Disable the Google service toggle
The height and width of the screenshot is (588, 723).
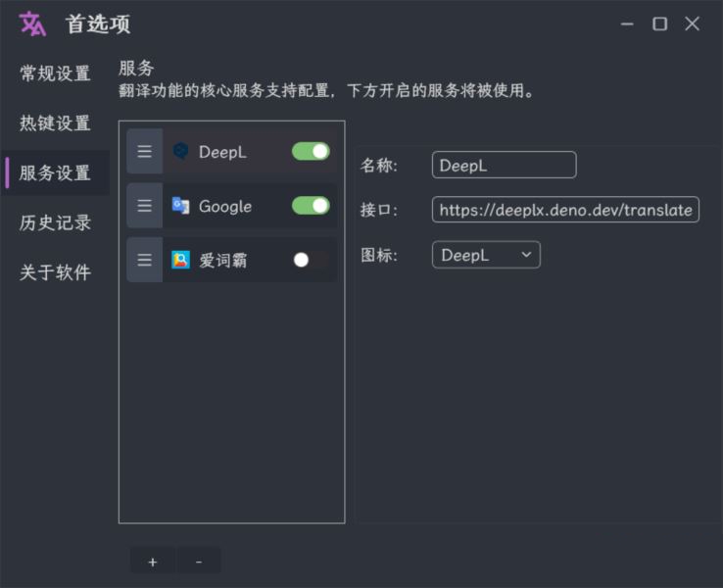pos(311,206)
